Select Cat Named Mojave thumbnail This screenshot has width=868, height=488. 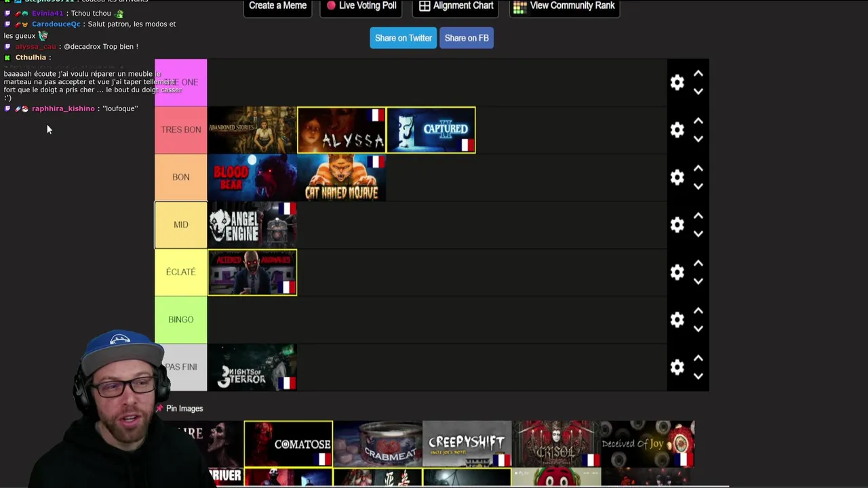click(342, 178)
